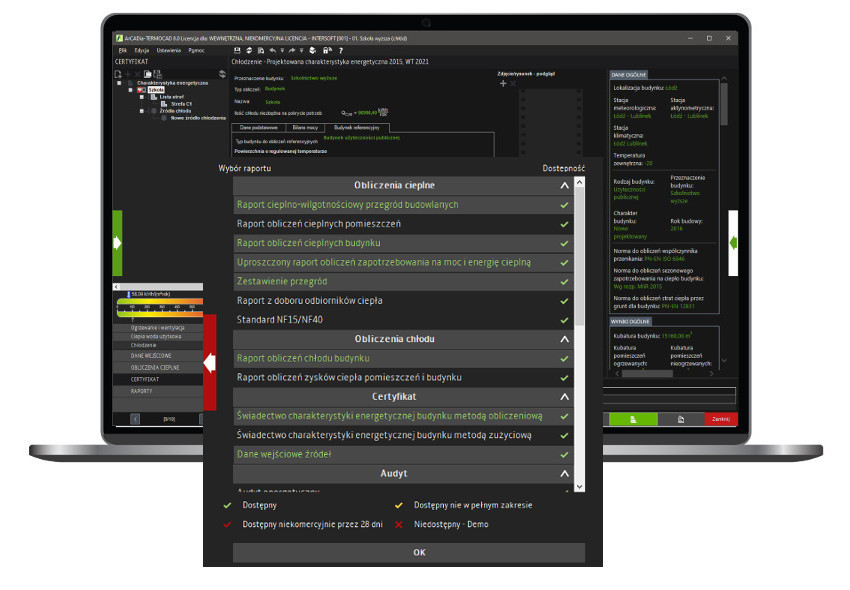Image resolution: width=850 pixels, height=590 pixels.
Task: Open the CERTYFIKAT section in left sidebar
Action: (158, 380)
